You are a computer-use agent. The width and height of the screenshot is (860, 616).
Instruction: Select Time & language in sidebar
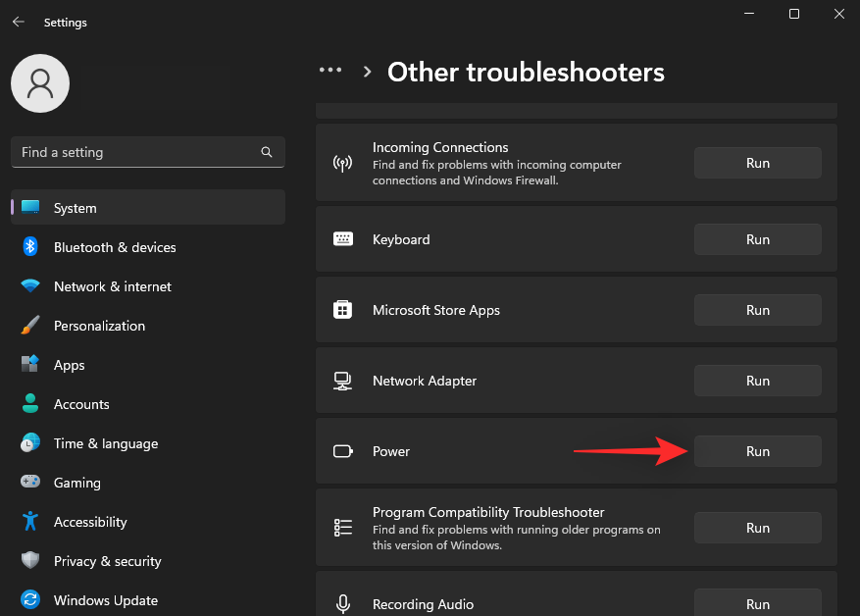click(105, 443)
